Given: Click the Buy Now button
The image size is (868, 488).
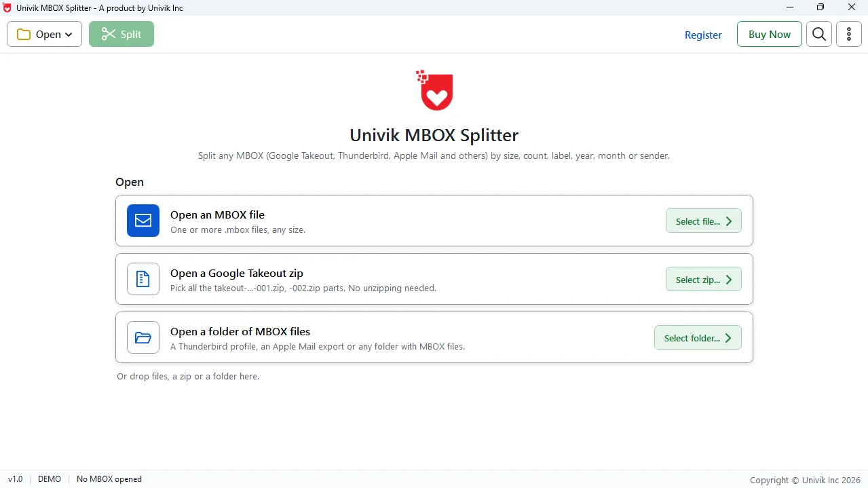Looking at the screenshot, I should (769, 34).
